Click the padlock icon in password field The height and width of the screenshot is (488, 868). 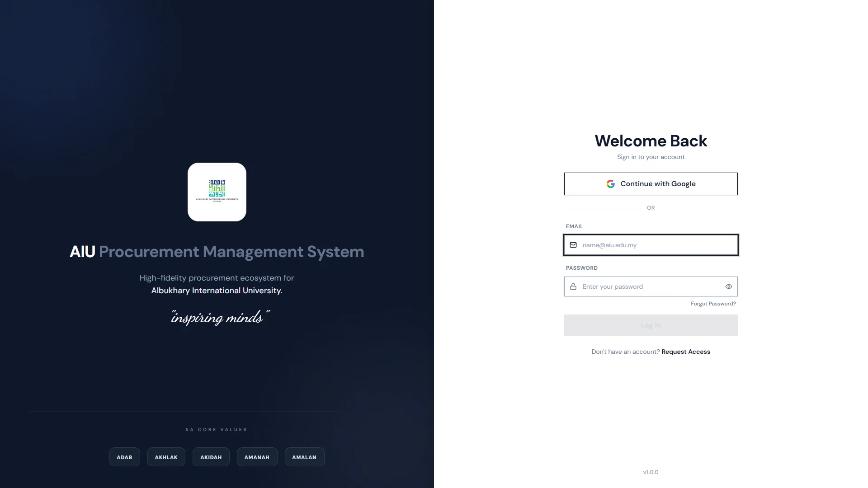click(573, 286)
